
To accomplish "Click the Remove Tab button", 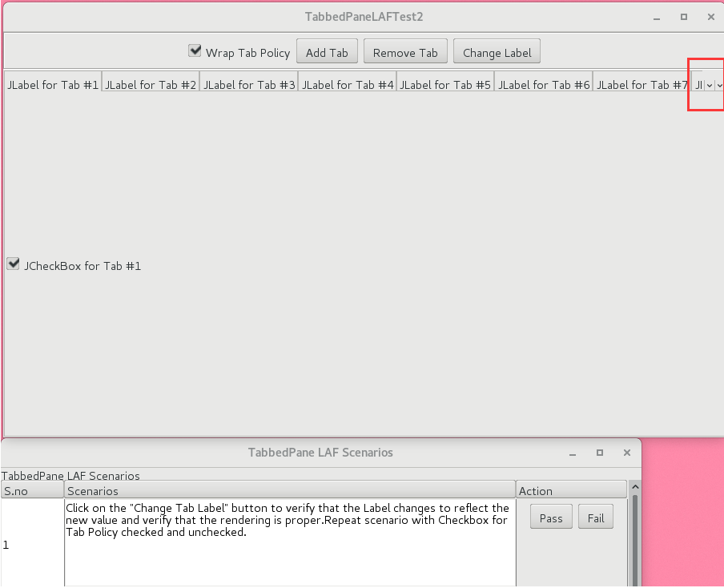I will 405,53.
